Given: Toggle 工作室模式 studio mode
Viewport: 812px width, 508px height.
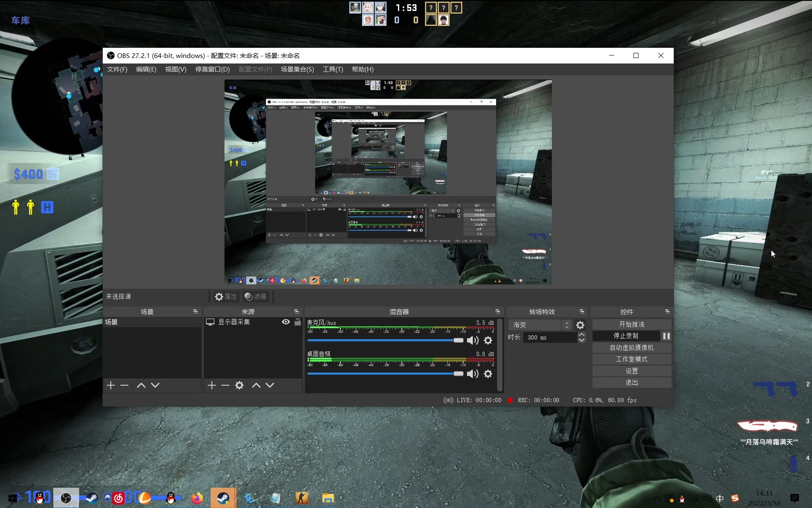Looking at the screenshot, I should click(x=632, y=359).
